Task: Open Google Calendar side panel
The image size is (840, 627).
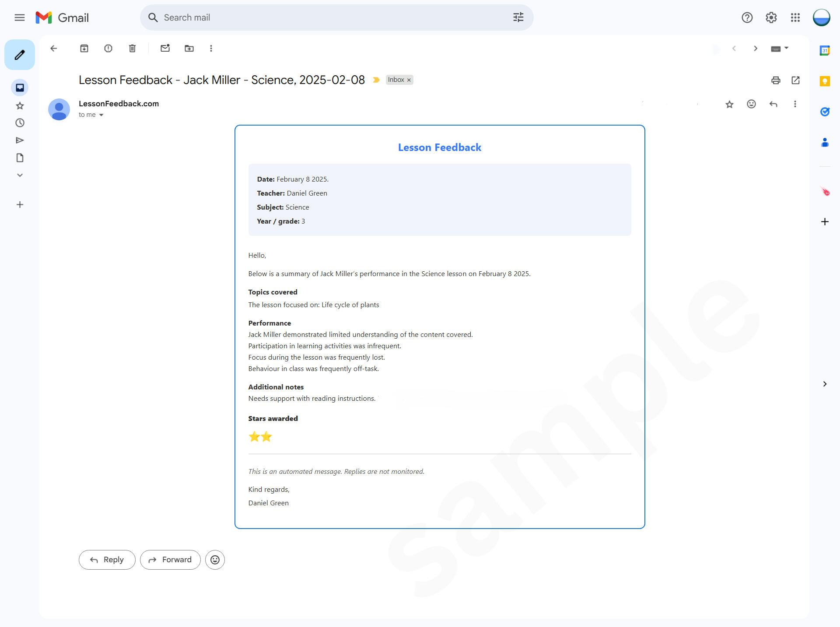Action: tap(825, 51)
